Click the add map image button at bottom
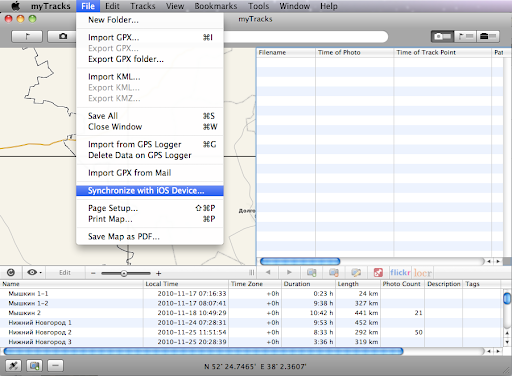512x376 pixels. 34,366
